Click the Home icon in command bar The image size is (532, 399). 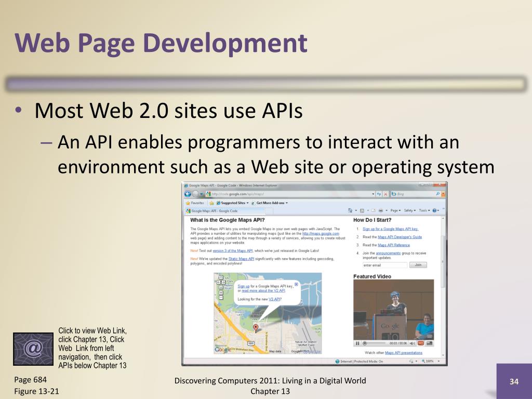pos(350,211)
